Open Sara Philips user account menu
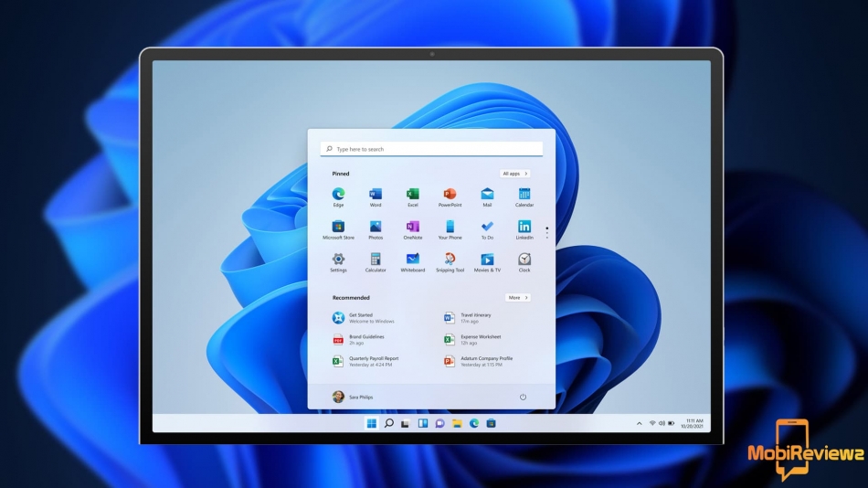This screenshot has height=488, width=868. [x=352, y=397]
